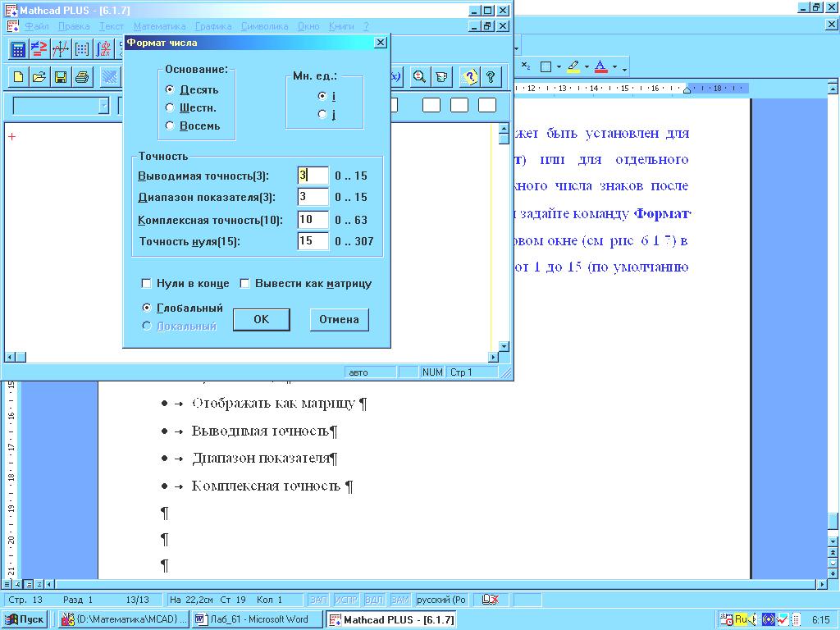Activate the context help question mark icon
This screenshot has width=840, height=630.
(x=491, y=77)
